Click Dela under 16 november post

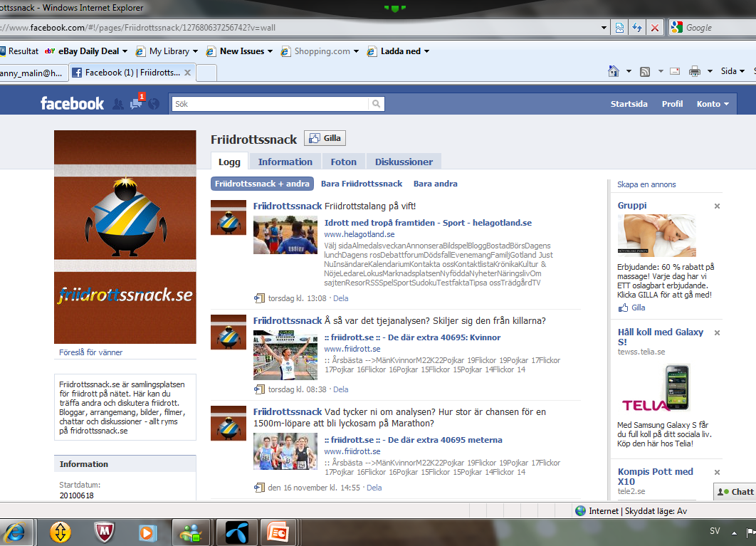(374, 488)
